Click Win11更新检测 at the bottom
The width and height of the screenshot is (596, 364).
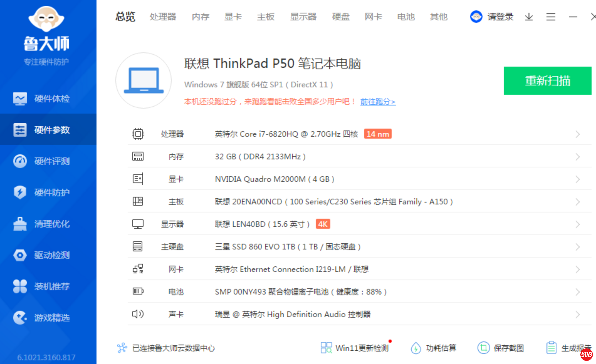(355, 348)
